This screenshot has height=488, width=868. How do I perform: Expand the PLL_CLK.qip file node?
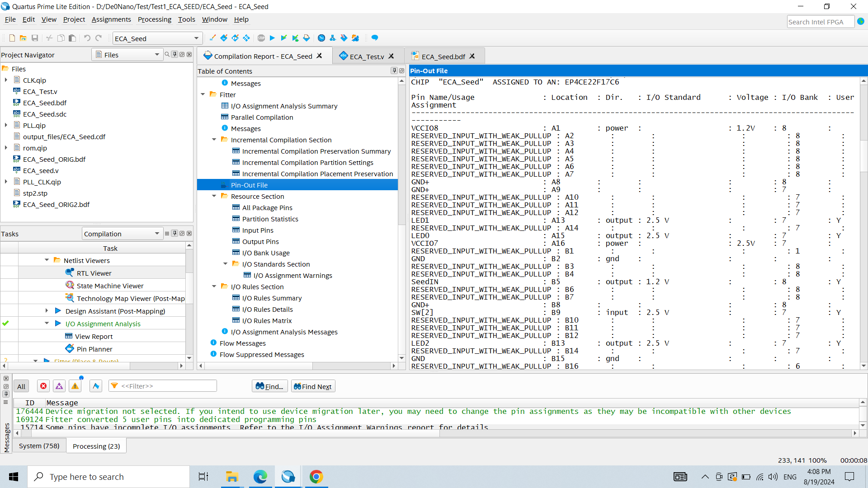tap(6, 182)
